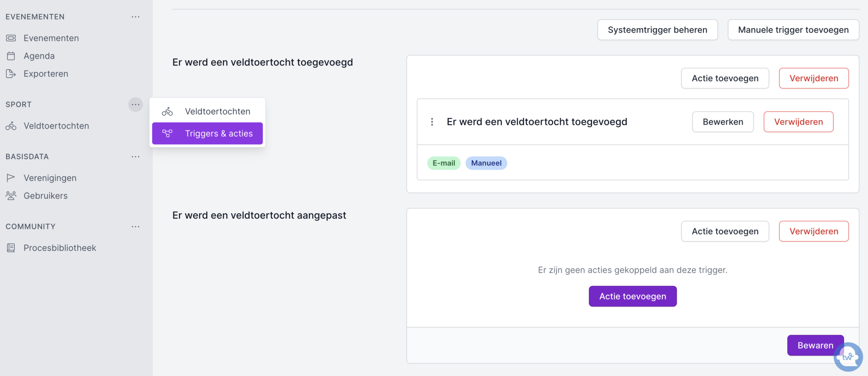
Task: Click the Gebruikers people icon
Action: click(11, 196)
